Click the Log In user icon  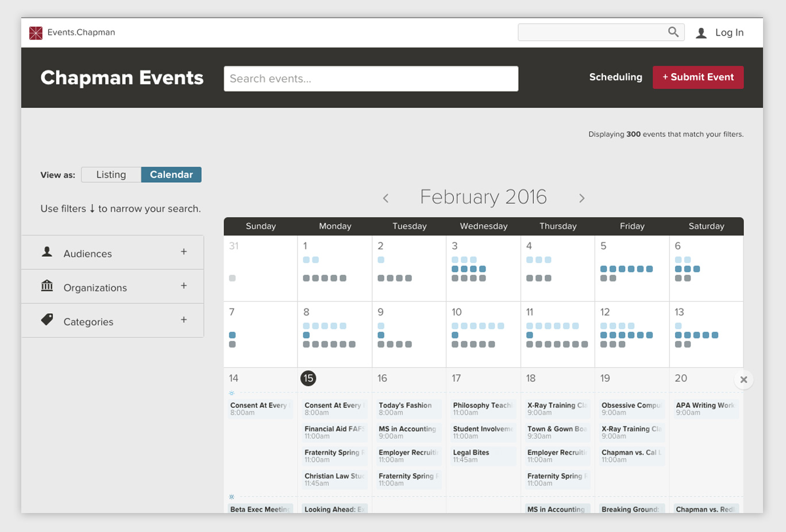tap(701, 33)
